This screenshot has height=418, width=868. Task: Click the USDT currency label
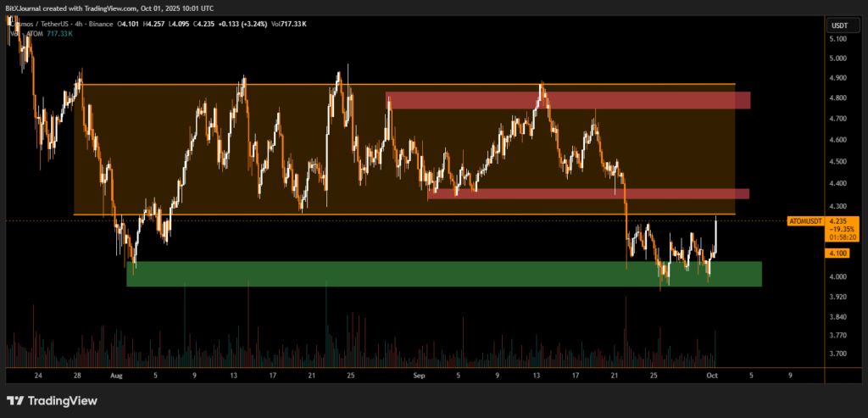(x=837, y=24)
